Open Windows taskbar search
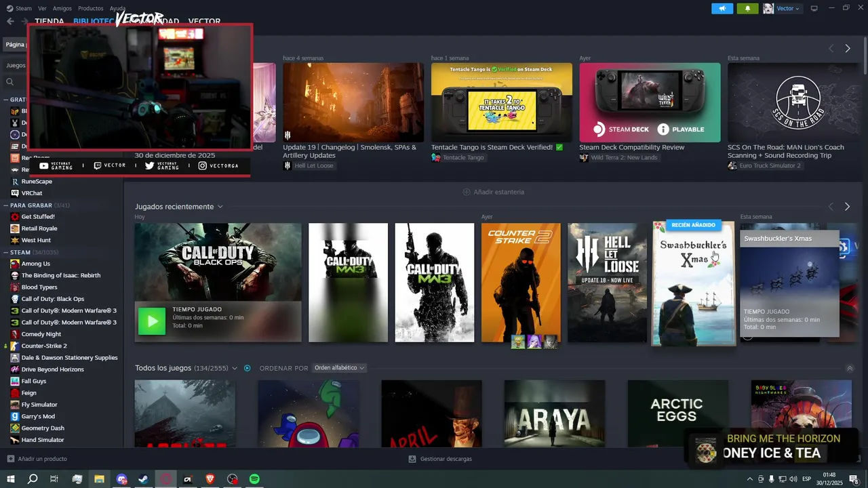This screenshot has height=488, width=868. (33, 479)
